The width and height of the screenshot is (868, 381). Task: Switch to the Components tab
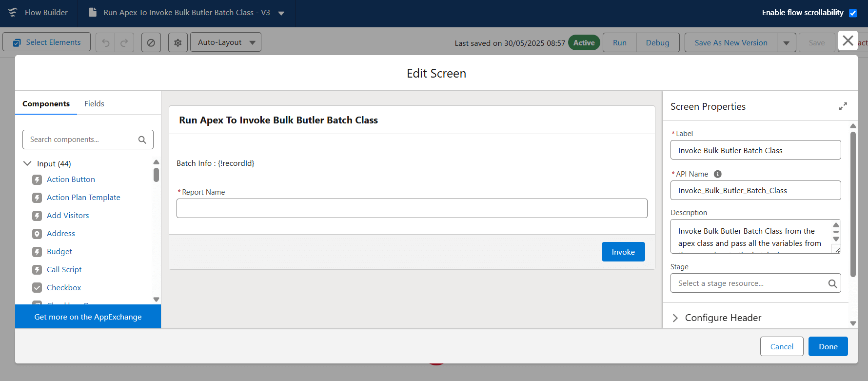point(46,103)
